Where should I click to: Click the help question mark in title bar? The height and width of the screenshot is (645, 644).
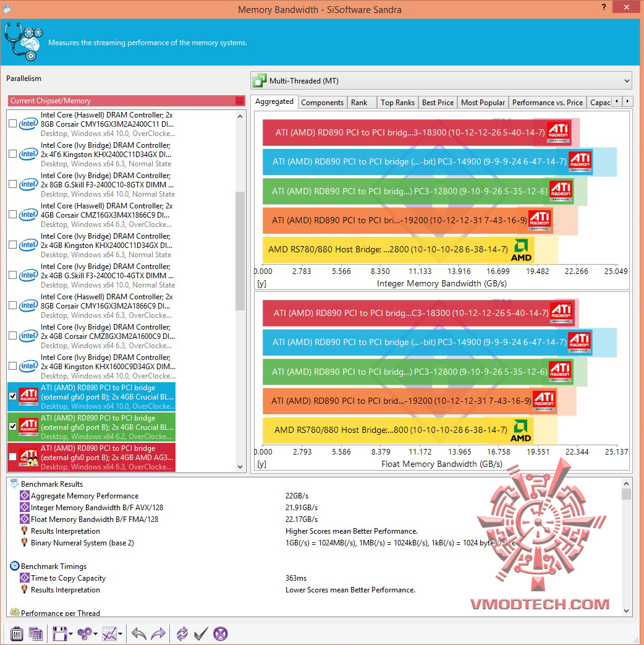tap(604, 7)
